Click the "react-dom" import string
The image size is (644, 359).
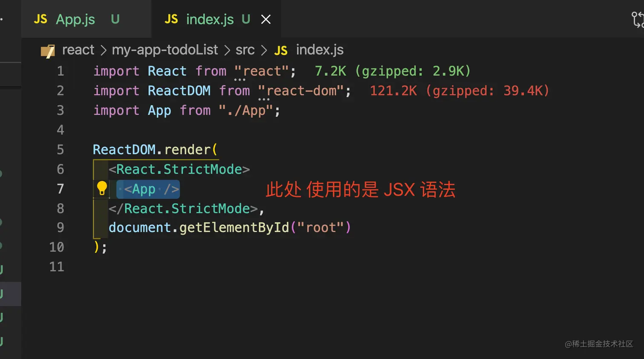click(301, 91)
